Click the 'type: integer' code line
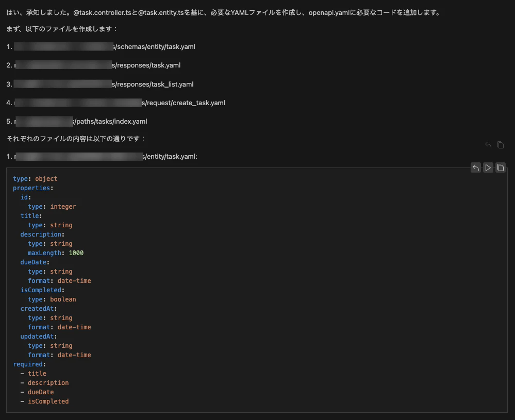The image size is (515, 420). click(52, 207)
